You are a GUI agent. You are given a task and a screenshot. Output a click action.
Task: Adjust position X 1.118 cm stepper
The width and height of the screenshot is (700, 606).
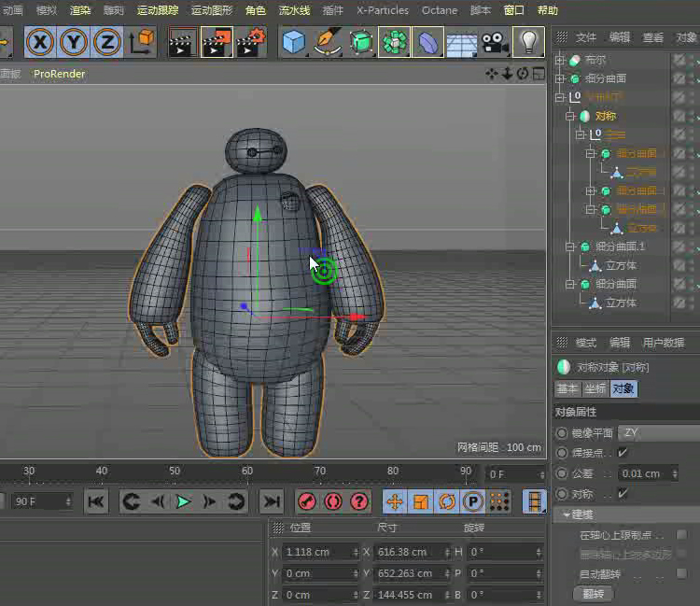356,552
